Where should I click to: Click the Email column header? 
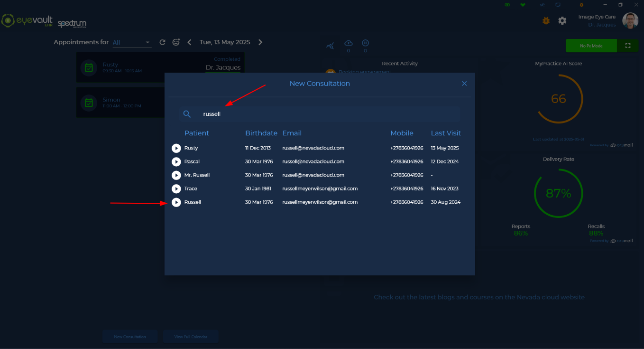292,133
